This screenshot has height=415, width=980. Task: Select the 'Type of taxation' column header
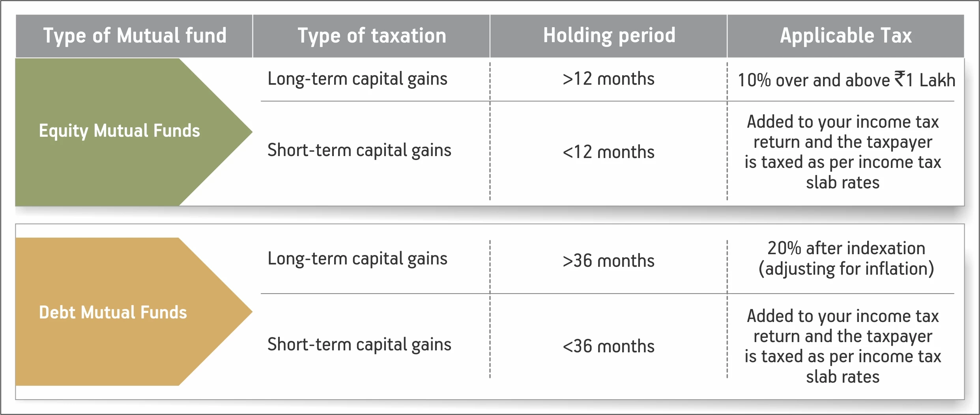tap(371, 36)
